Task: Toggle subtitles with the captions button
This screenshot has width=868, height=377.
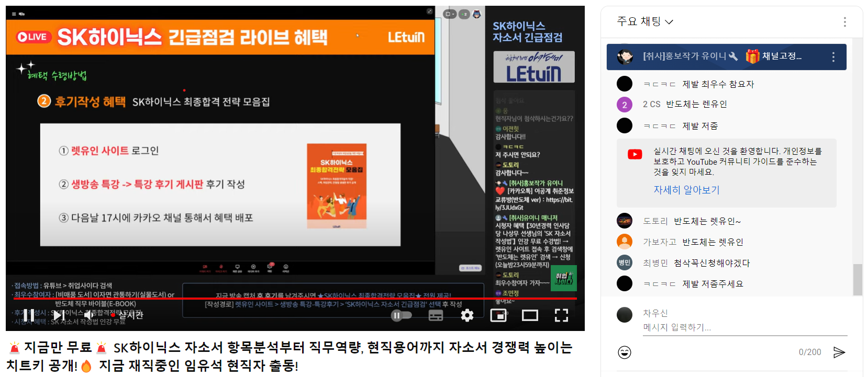Action: pos(436,315)
